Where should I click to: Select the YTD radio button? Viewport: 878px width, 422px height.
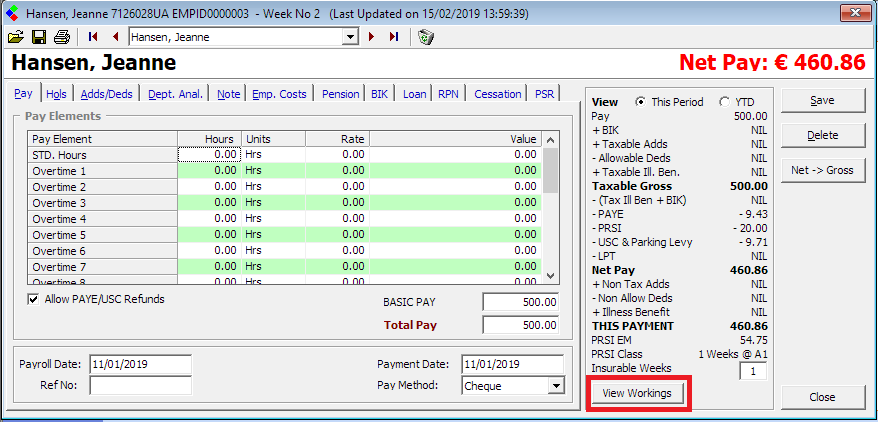click(x=725, y=102)
